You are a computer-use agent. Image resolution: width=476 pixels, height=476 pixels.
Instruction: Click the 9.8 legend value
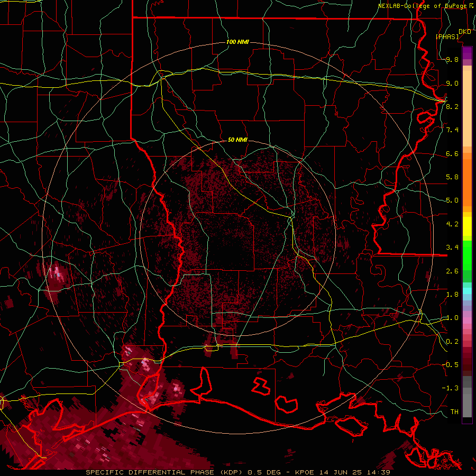pyautogui.click(x=452, y=60)
